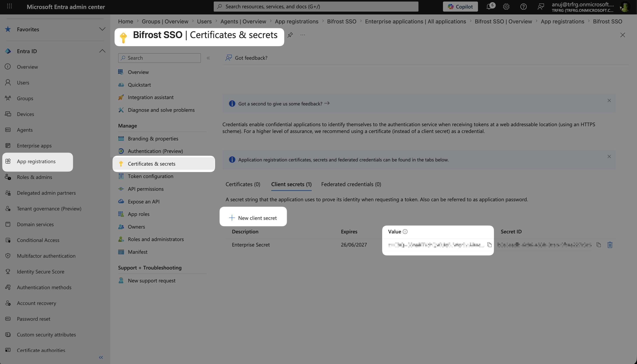The image size is (637, 364).
Task: Open the help question mark icon
Action: pos(523,7)
